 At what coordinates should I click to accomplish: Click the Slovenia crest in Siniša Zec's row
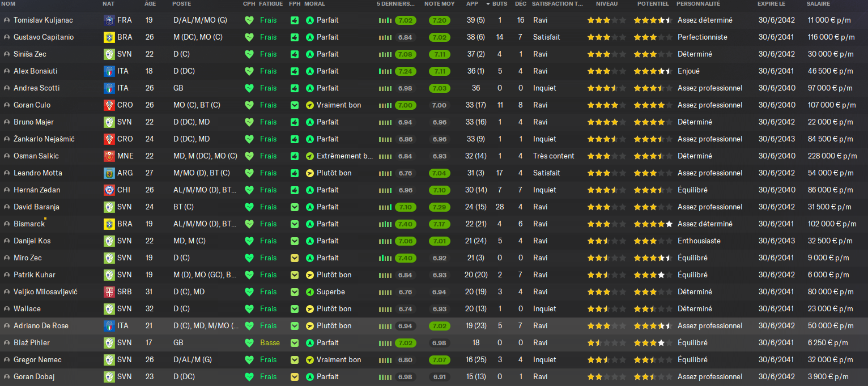point(109,54)
